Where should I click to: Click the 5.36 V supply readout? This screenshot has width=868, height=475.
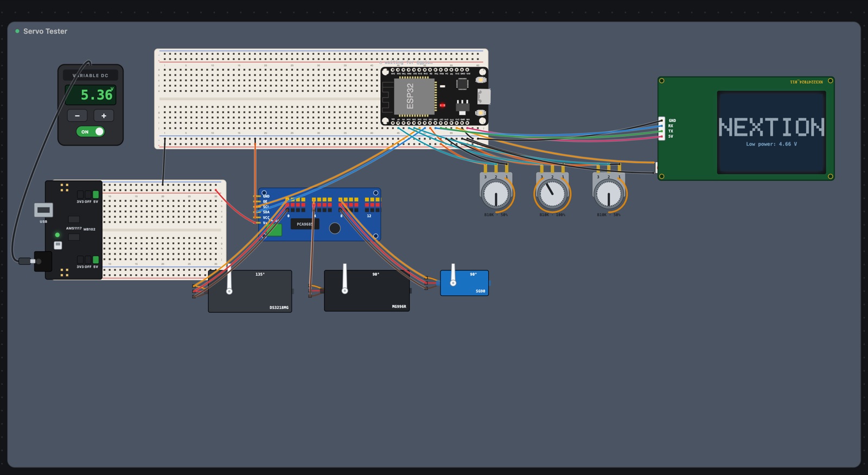(x=91, y=94)
